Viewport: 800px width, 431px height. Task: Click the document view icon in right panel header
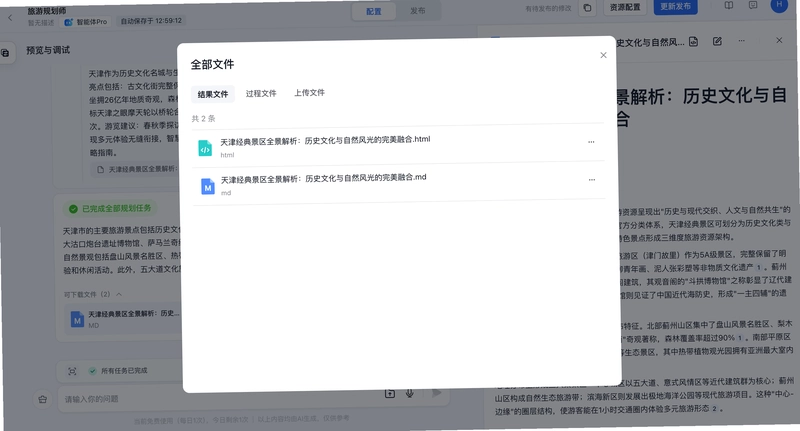tap(693, 42)
